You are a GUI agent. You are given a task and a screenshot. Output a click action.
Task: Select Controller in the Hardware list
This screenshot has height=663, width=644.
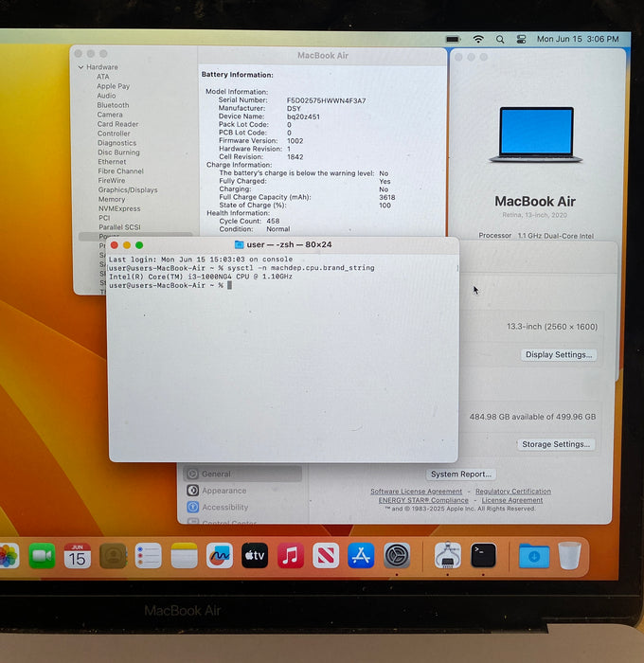[x=114, y=134]
